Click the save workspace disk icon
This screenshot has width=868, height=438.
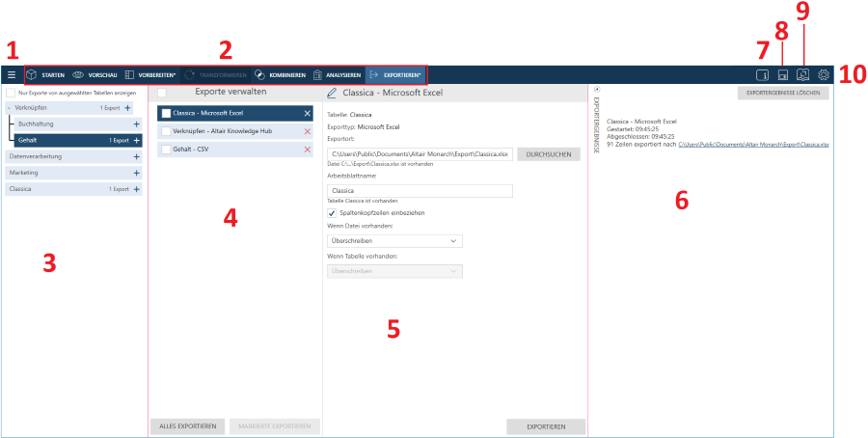pyautogui.click(x=783, y=75)
